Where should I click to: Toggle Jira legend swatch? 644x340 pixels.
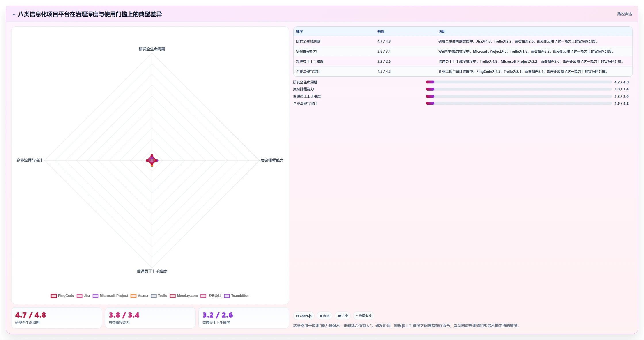[79, 296]
